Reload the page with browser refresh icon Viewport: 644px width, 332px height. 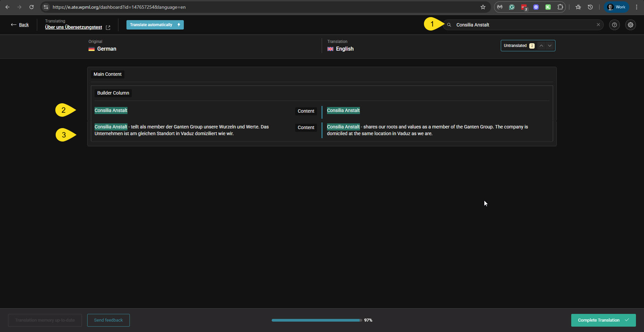(32, 7)
